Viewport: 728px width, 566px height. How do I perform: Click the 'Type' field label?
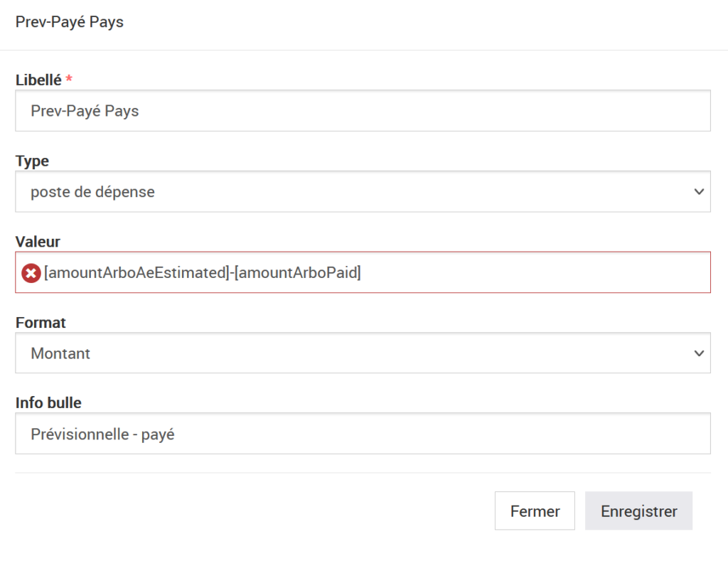32,161
